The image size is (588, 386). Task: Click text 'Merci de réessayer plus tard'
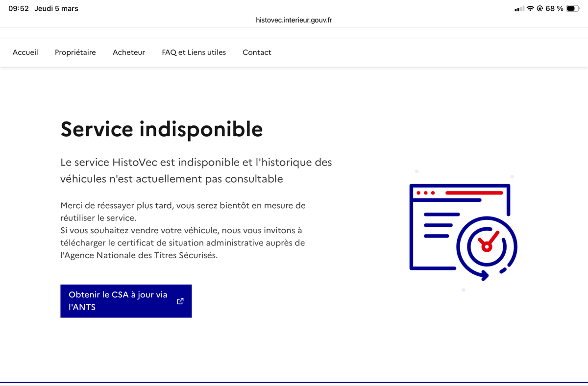[116, 205]
